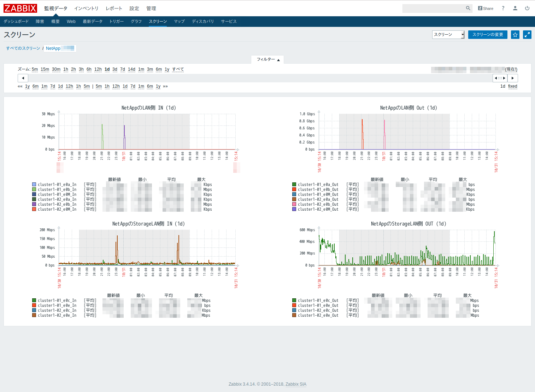Switch to fullscreen view
This screenshot has width=535, height=392.
[x=527, y=35]
